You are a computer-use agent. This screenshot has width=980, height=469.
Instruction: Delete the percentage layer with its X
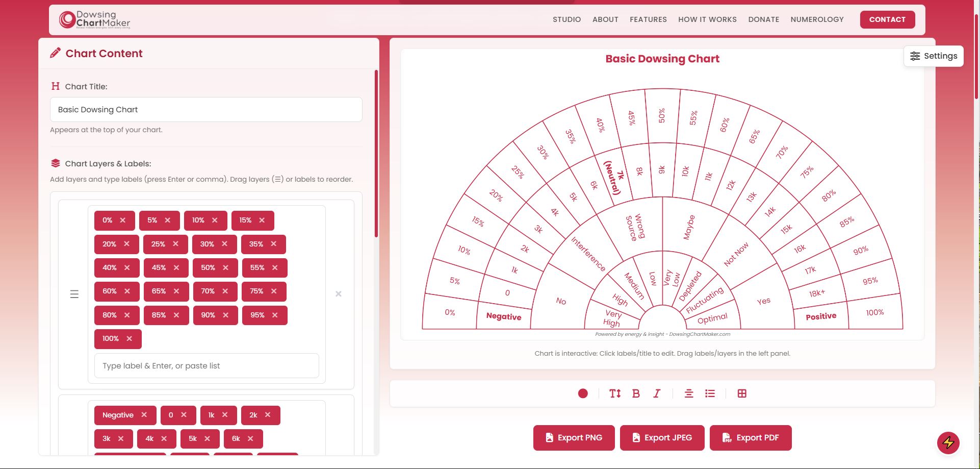point(339,294)
